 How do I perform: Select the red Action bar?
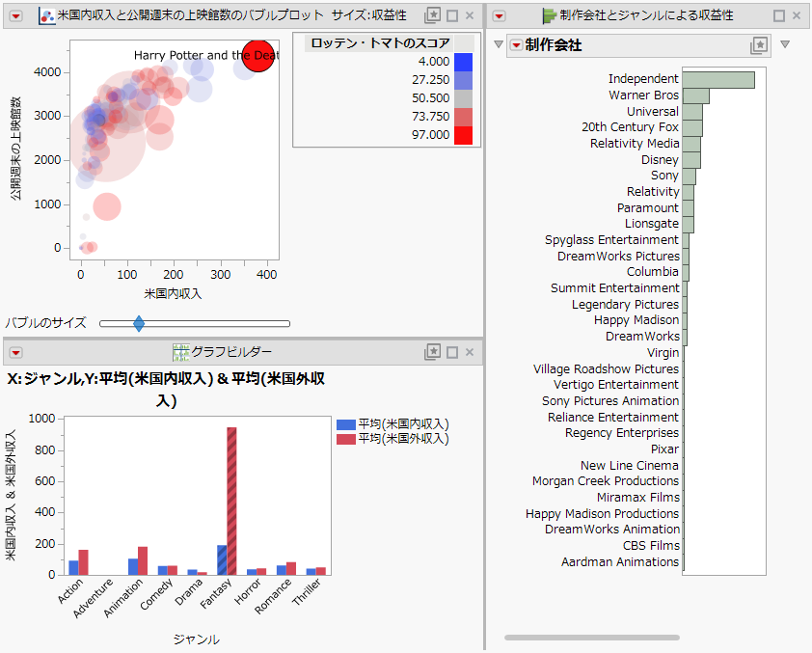pos(83,562)
